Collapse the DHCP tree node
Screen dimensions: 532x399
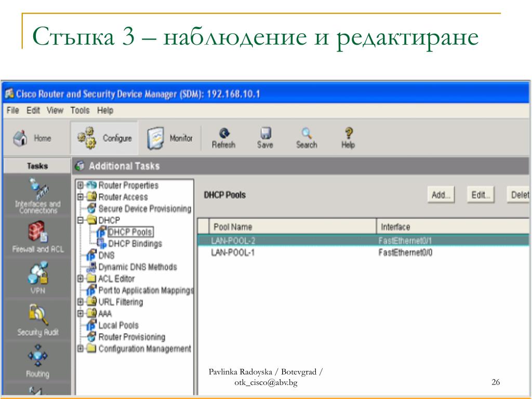coord(81,220)
